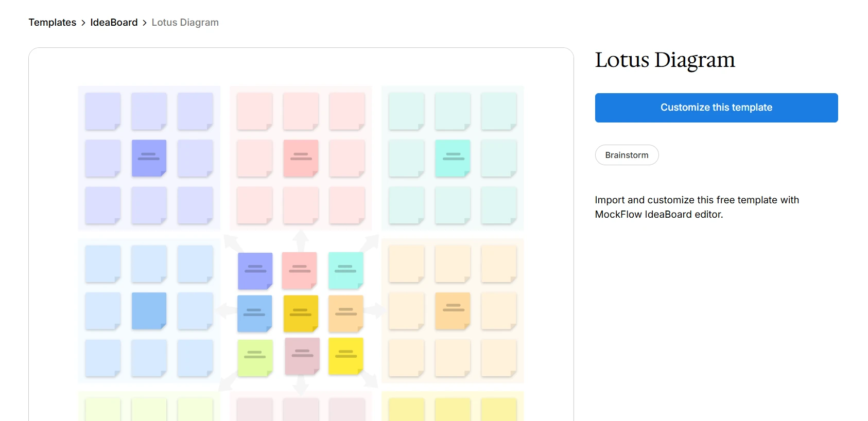This screenshot has width=868, height=421.
Task: Click the highlighted purple note in the top-left grid
Action: coord(149,157)
